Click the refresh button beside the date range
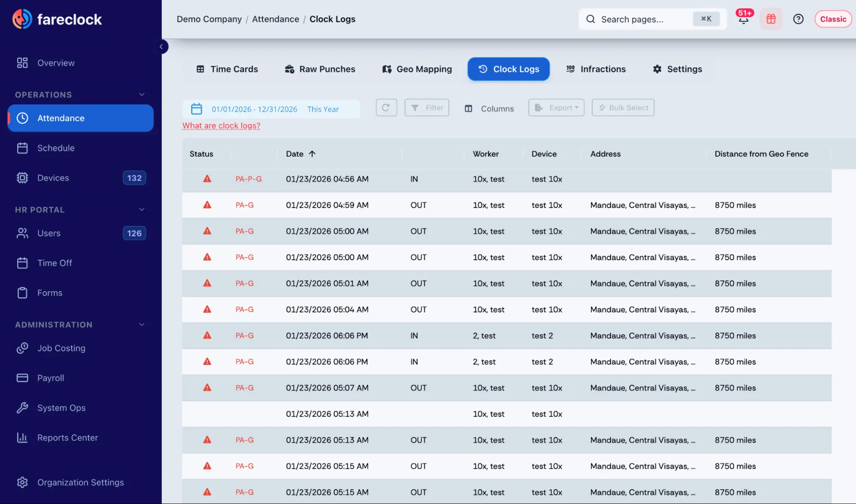856x504 pixels. tap(386, 107)
